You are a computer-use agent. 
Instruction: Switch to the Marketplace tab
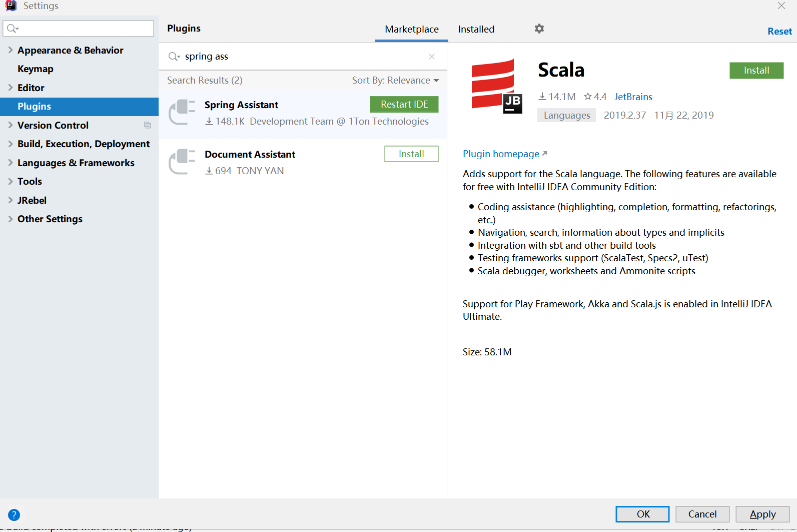(412, 30)
